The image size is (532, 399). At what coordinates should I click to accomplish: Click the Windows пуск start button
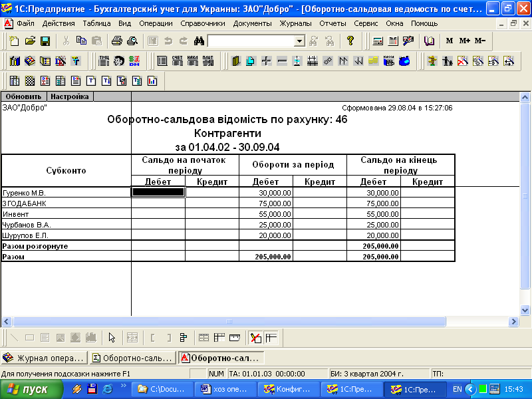(31, 389)
